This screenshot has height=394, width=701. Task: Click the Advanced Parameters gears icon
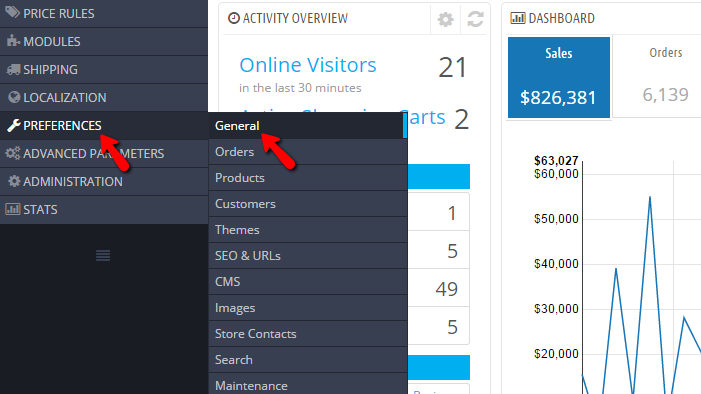tap(13, 153)
